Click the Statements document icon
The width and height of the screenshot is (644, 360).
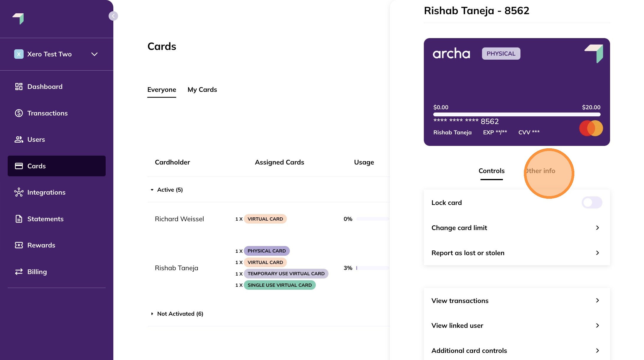pos(19,219)
